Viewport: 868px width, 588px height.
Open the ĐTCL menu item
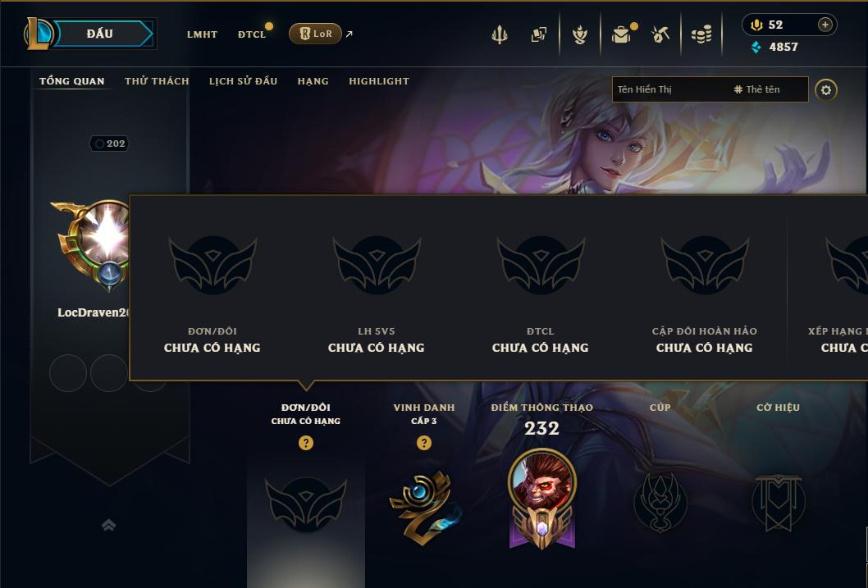tap(252, 34)
